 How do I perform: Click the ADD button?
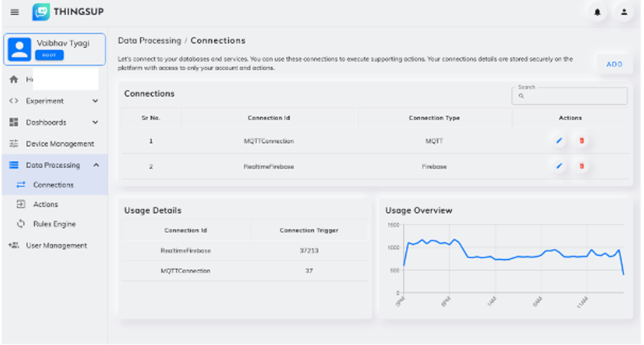(x=615, y=64)
